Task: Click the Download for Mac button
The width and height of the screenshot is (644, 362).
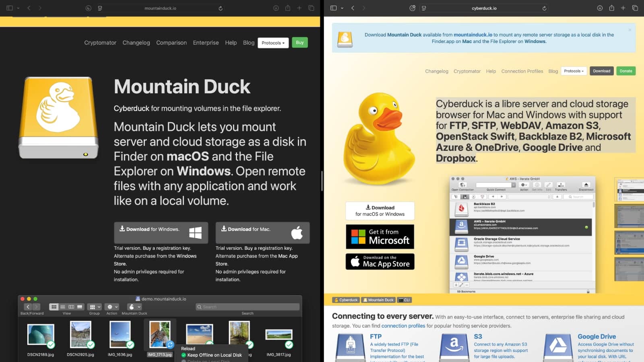Action: click(x=262, y=232)
